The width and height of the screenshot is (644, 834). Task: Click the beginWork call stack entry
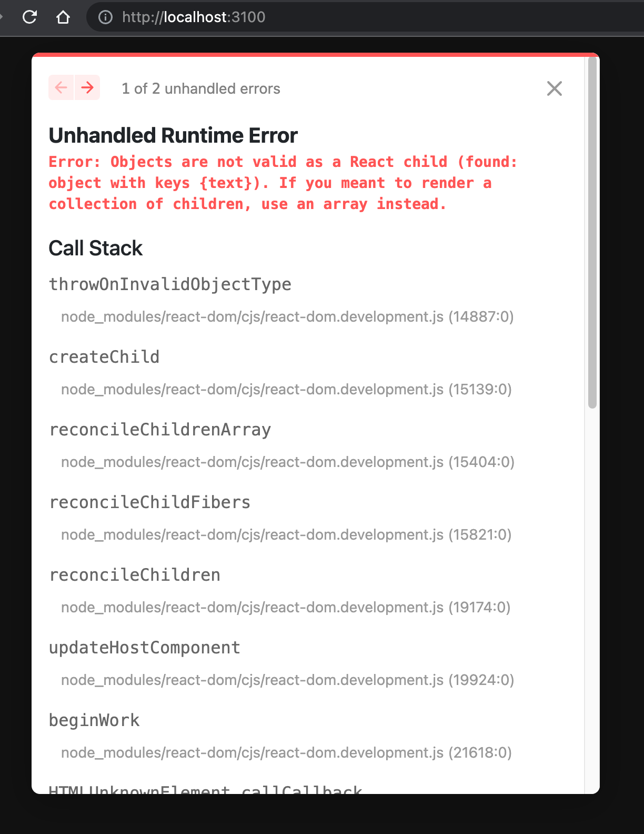coord(94,720)
